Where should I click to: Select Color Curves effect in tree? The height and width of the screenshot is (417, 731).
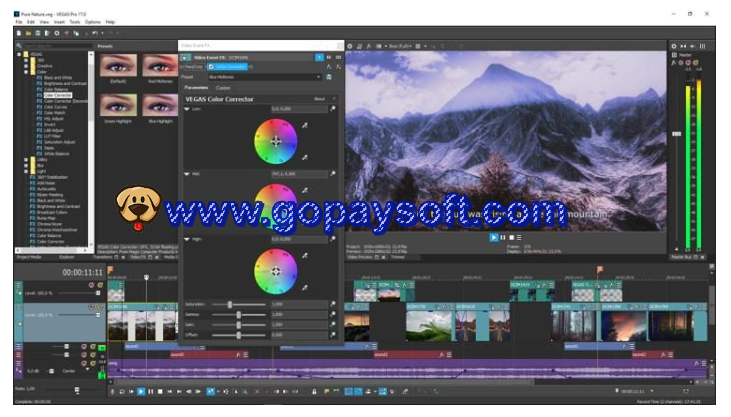(55, 107)
